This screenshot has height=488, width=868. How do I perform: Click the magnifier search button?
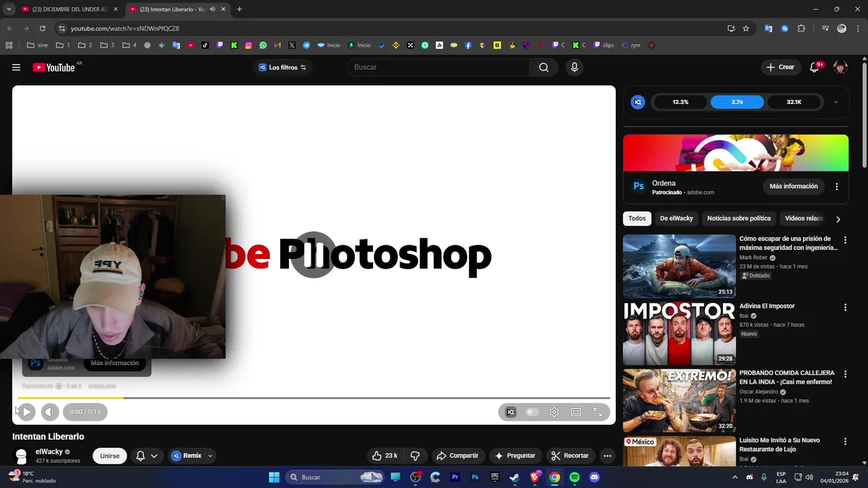point(543,67)
